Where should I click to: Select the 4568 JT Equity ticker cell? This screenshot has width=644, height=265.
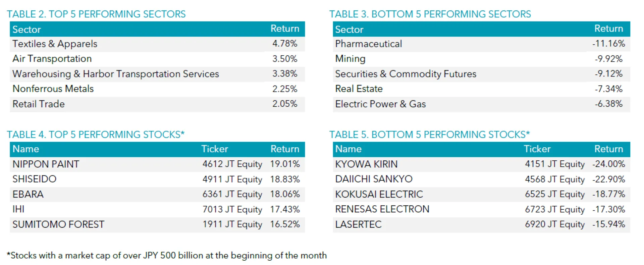point(555,179)
